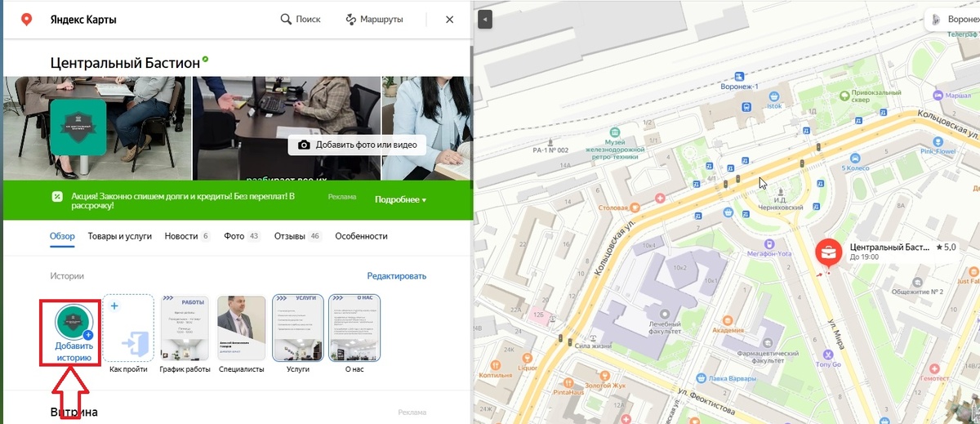
Task: Click the camera icon on photo button
Action: pyautogui.click(x=304, y=145)
